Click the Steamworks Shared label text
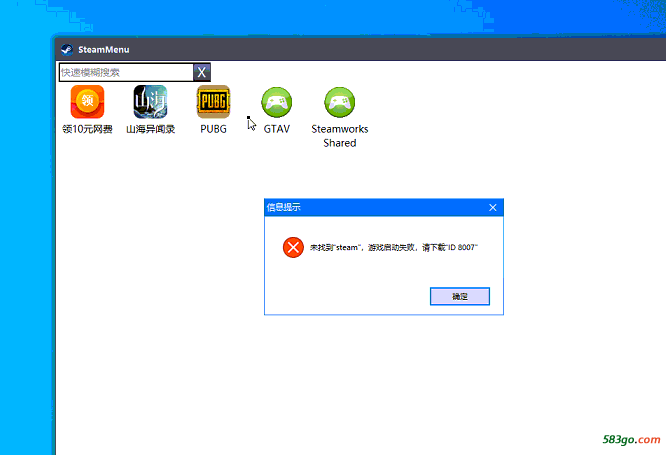Screen dimensions: 666x455 (339, 136)
